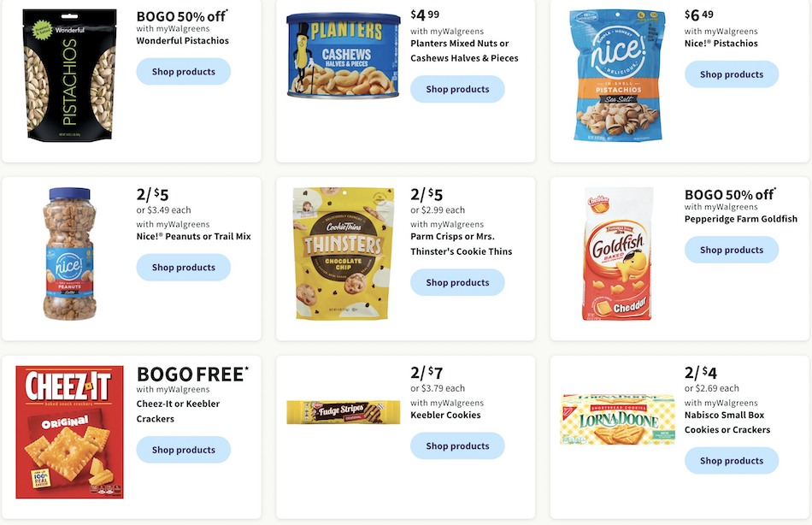Click Shop products for Nice! Pistachios
Screen dimensions: 812x525
731,74
